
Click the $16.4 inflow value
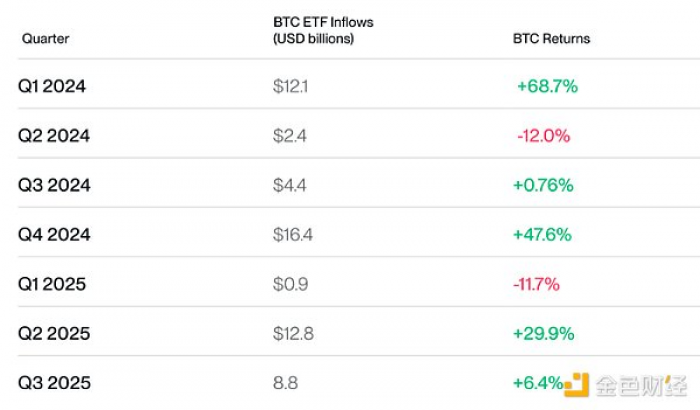click(292, 234)
